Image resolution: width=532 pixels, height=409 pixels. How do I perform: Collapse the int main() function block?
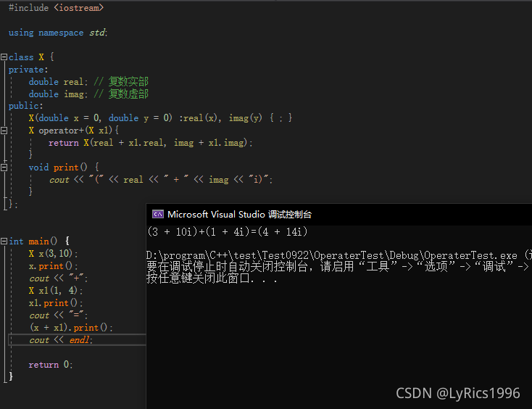(x=4, y=241)
